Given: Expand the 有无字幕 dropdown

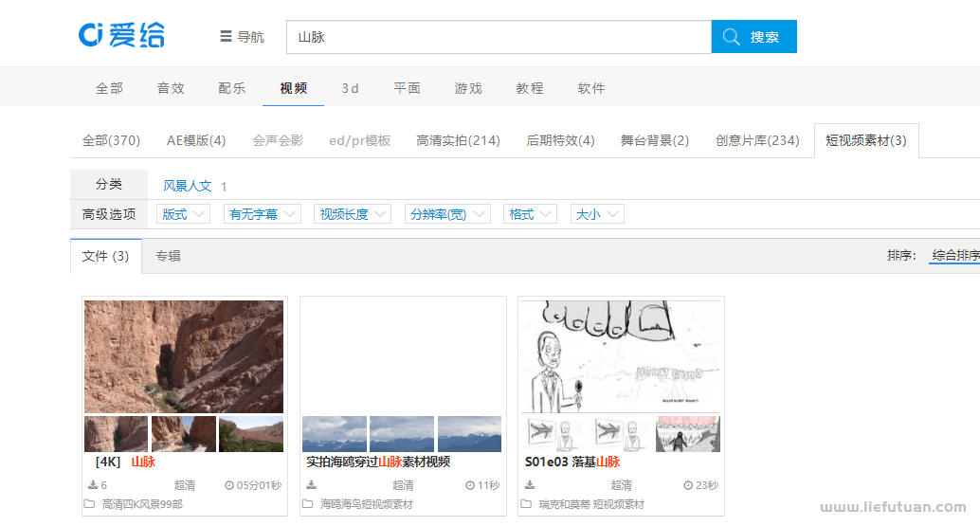Looking at the screenshot, I should pos(263,214).
